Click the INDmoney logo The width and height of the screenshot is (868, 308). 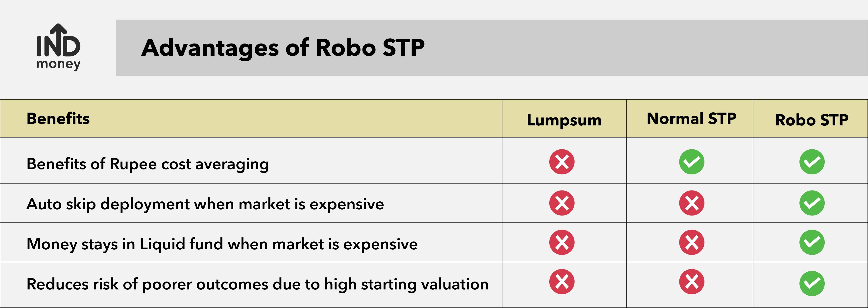(58, 47)
